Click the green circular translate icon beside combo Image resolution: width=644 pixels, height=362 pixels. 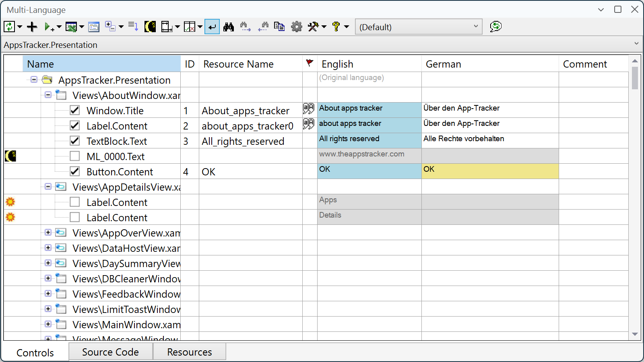pos(496,27)
